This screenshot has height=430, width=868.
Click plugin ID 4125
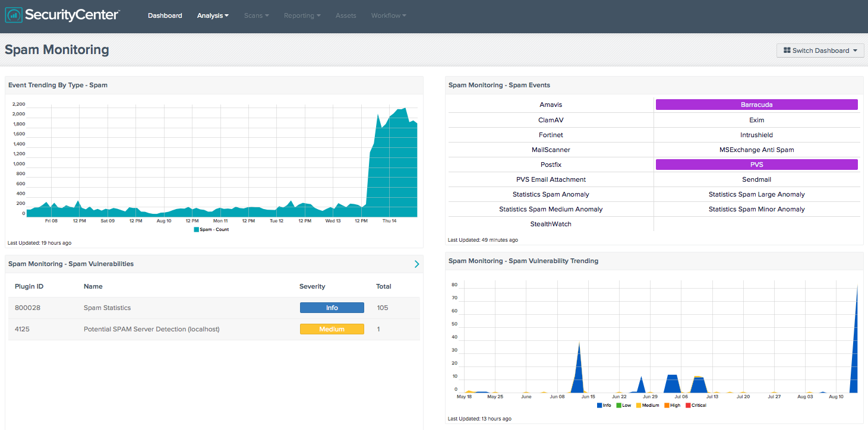click(x=22, y=329)
